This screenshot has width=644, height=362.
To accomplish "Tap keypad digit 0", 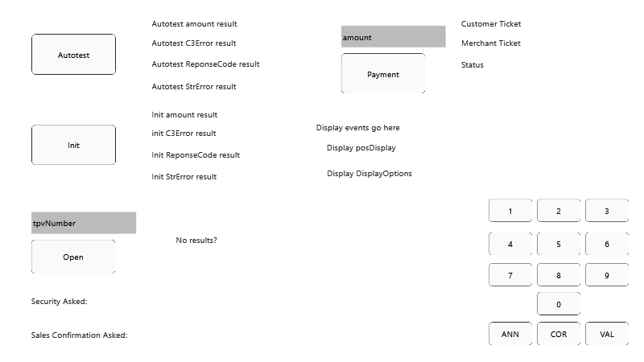I will click(x=559, y=304).
